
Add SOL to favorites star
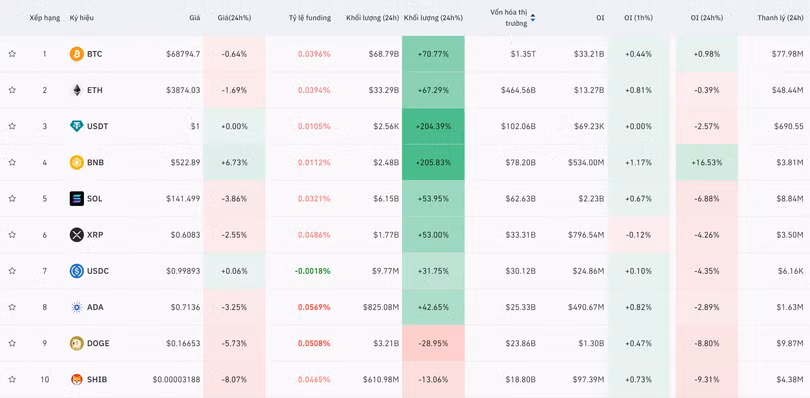[x=12, y=198]
